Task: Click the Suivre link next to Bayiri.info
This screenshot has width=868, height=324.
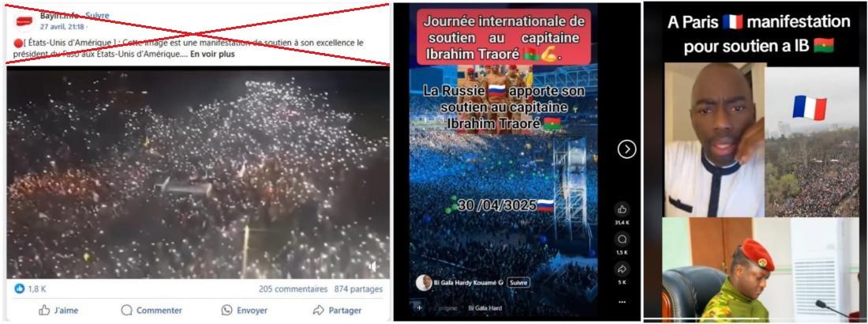Action: 97,16
